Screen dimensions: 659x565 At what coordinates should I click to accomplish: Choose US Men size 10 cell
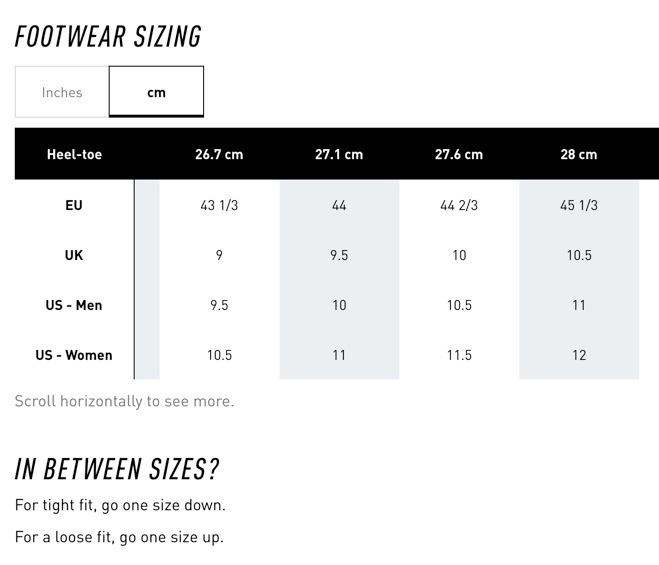point(339,305)
